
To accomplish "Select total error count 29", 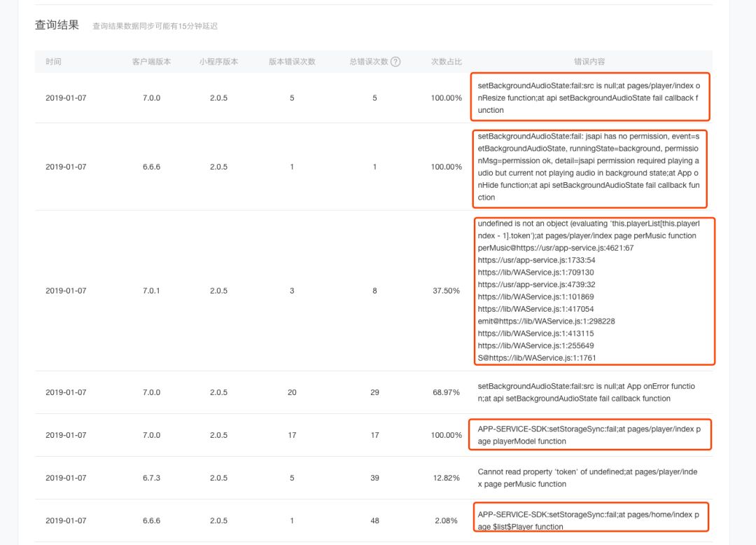I will click(374, 392).
